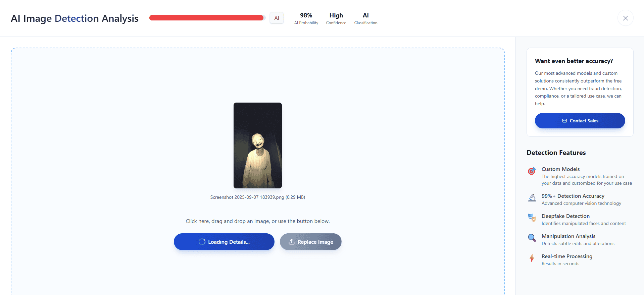The width and height of the screenshot is (644, 295).
Task: Click the 'Want even better accuracy?' heading
Action: pos(574,61)
